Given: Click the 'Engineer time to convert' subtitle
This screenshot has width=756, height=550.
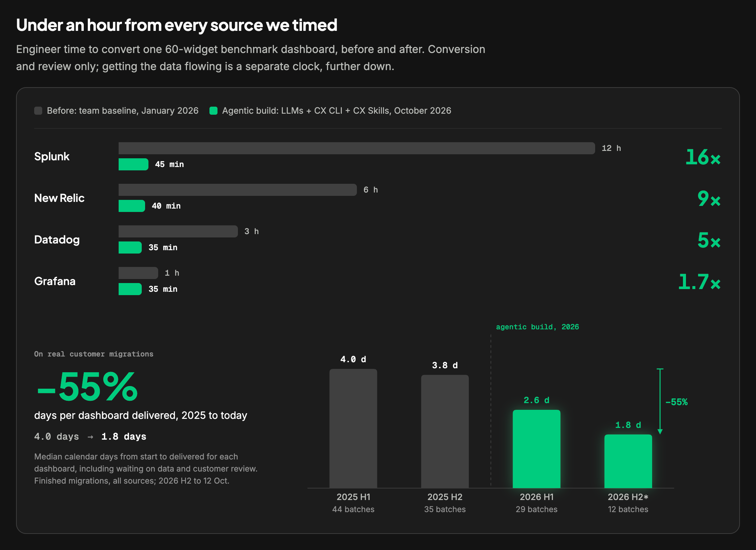Looking at the screenshot, I should (251, 58).
